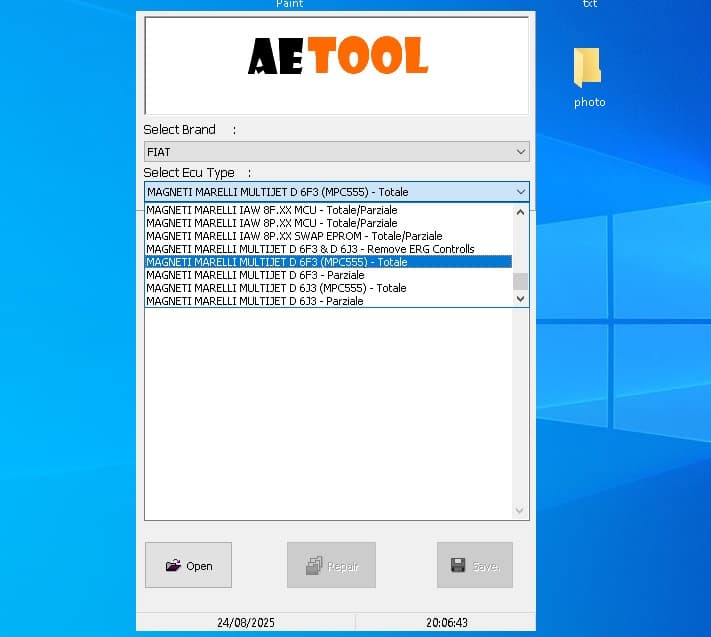The height and width of the screenshot is (637, 711).
Task: Select MULTIJET D 6J3 - Parziale entry
Action: coord(328,301)
